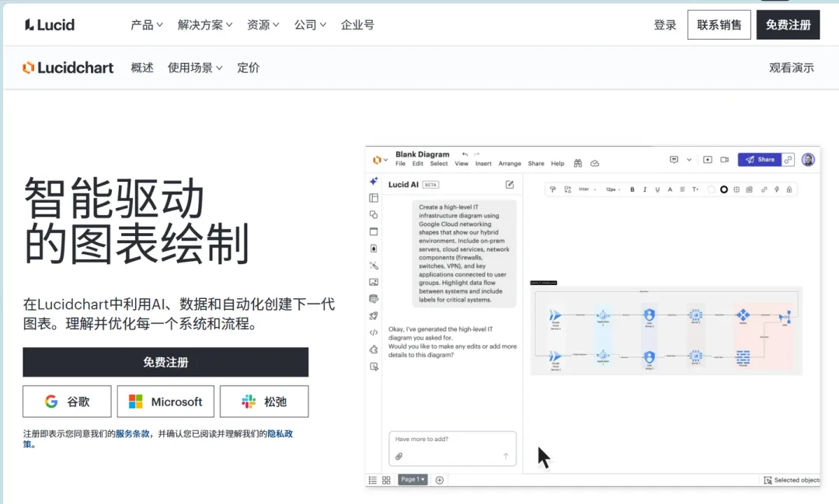
Task: Open the page list view icon in the bottom bar
Action: [x=372, y=480]
